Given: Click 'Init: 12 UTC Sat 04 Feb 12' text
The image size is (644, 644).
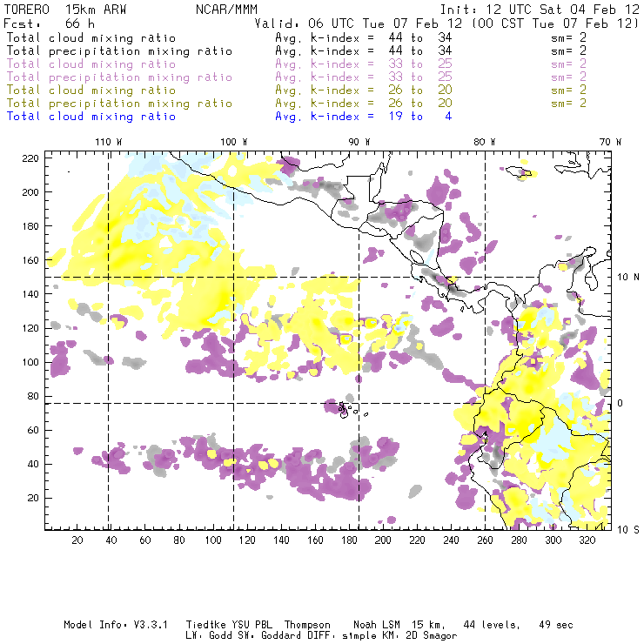Looking at the screenshot, I should [x=540, y=10].
